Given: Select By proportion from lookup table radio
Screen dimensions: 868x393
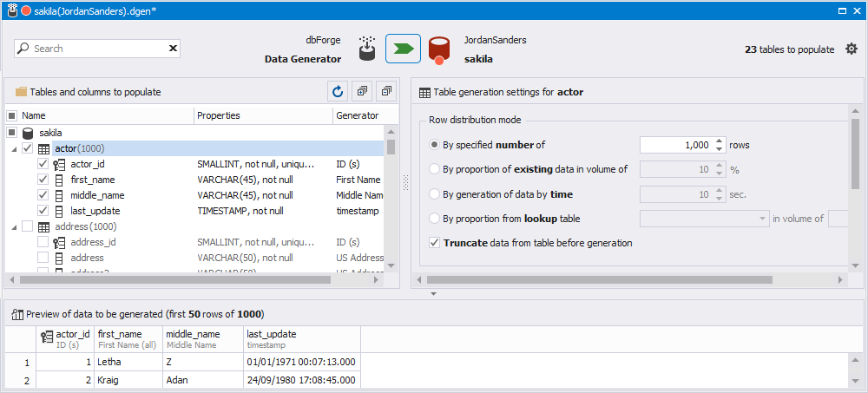Looking at the screenshot, I should click(435, 219).
